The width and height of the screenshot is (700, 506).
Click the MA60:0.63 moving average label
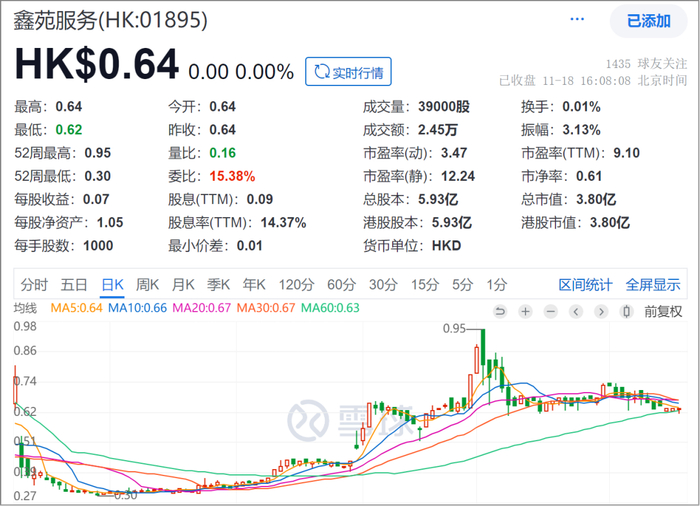pyautogui.click(x=330, y=308)
